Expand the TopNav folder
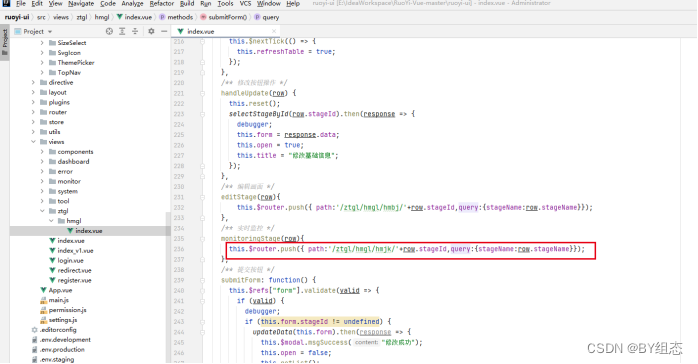The image size is (698, 364). click(42, 72)
